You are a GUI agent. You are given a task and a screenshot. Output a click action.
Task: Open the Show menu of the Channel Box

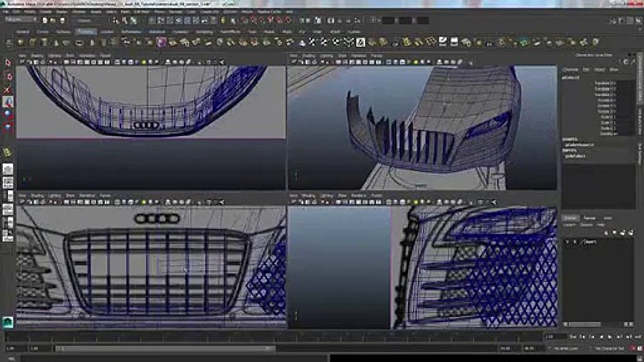tap(614, 69)
